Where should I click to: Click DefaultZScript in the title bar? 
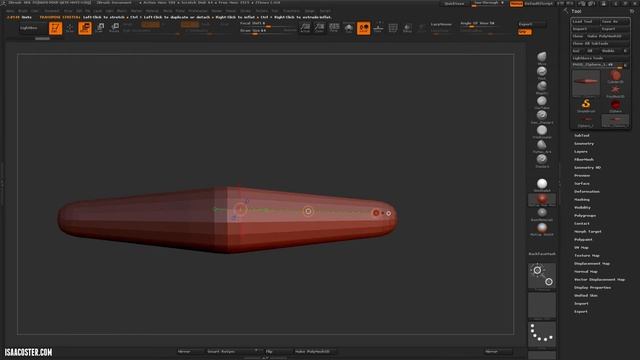538,3
